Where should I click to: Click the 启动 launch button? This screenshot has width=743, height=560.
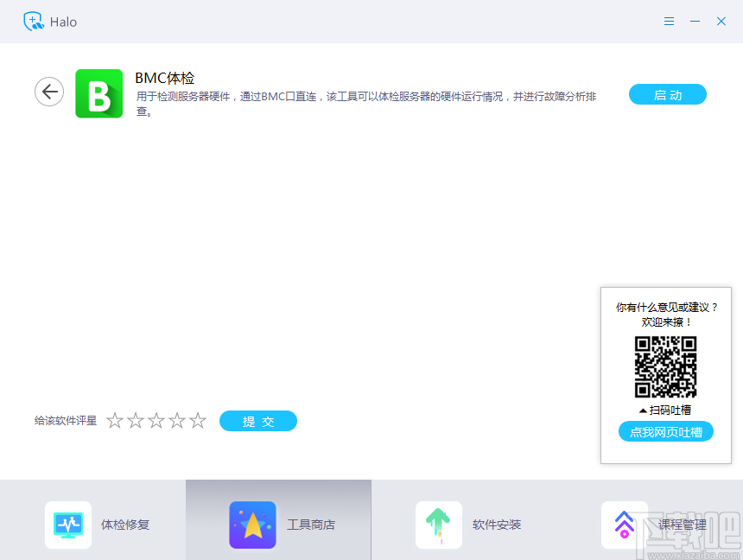(667, 95)
